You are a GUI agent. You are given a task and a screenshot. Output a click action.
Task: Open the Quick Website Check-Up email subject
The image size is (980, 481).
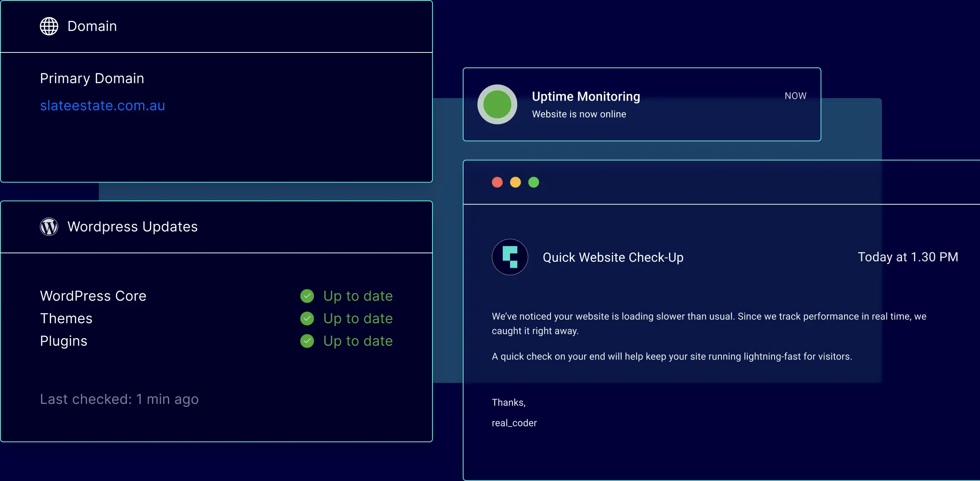click(x=613, y=258)
